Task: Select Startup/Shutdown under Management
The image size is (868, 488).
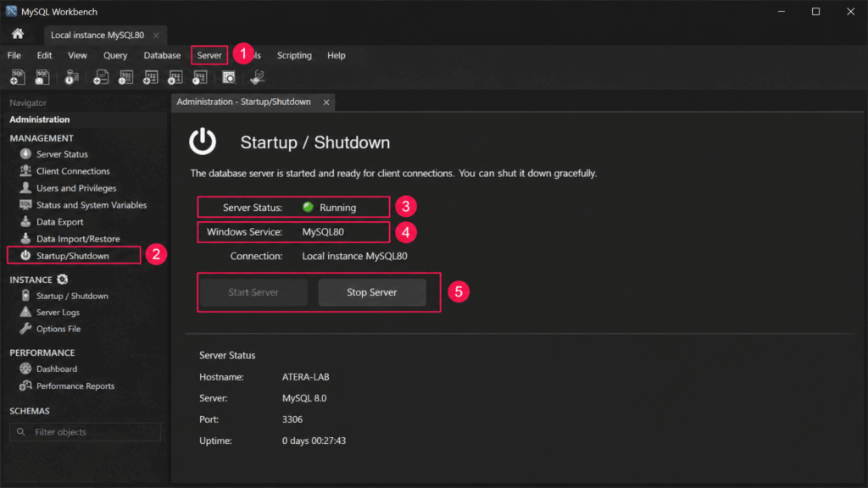Action: 73,256
